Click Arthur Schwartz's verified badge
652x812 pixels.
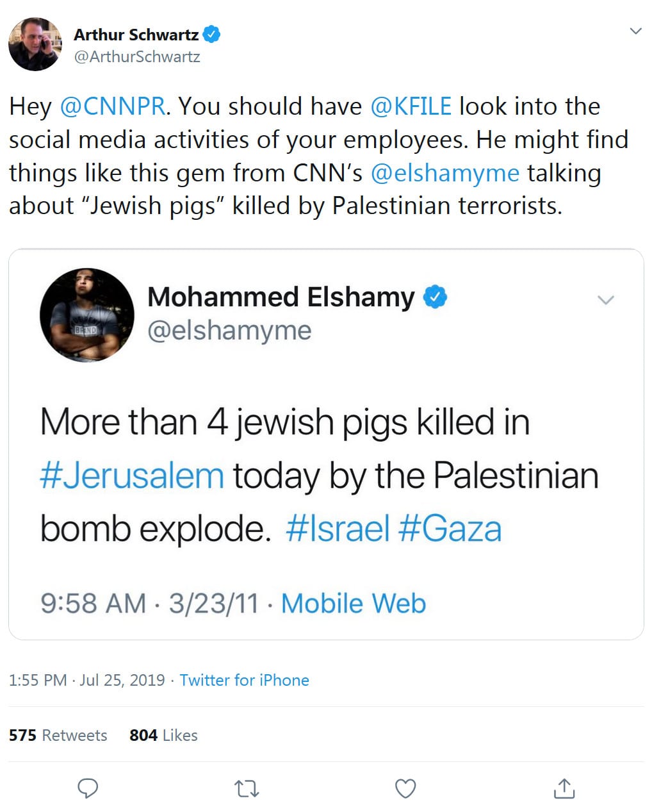[x=212, y=34]
